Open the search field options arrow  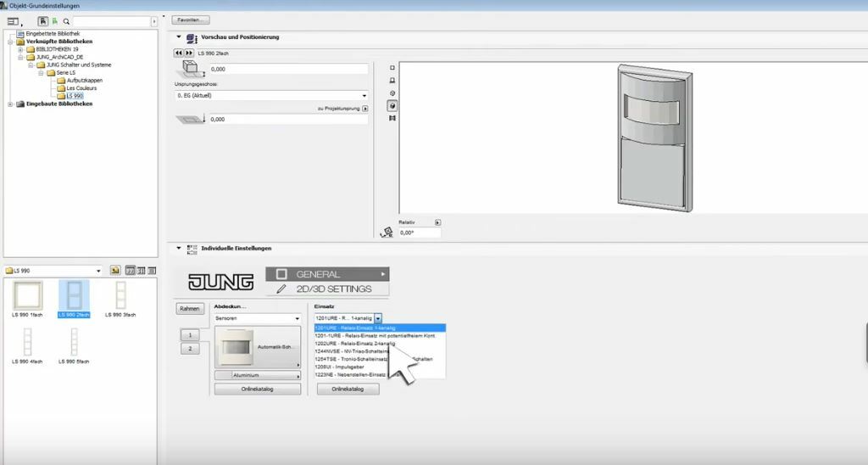click(x=154, y=21)
